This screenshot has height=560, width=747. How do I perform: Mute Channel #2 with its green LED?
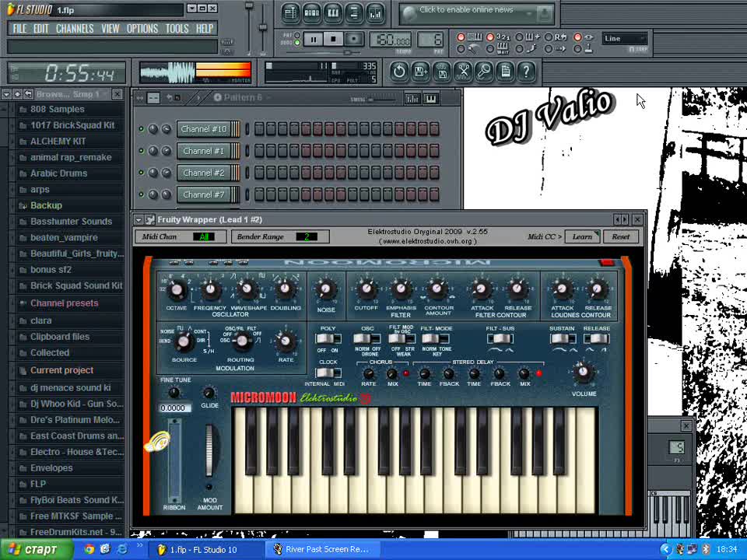pos(141,173)
